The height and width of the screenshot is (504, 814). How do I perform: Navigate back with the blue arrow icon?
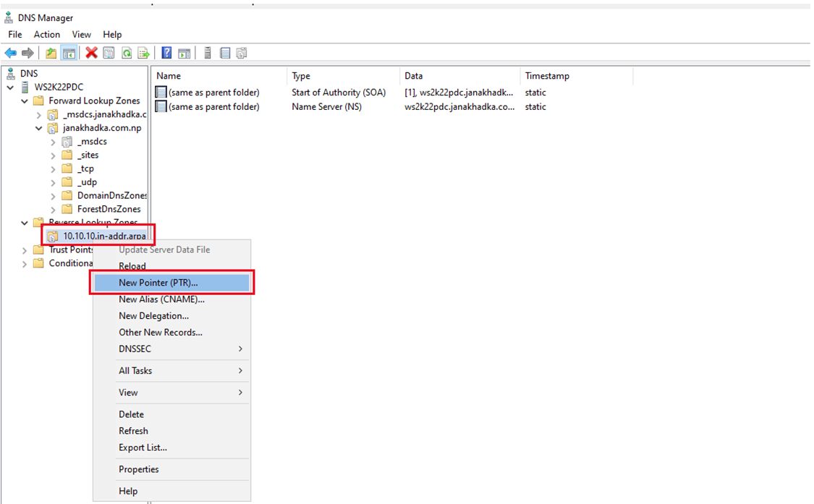(x=10, y=52)
